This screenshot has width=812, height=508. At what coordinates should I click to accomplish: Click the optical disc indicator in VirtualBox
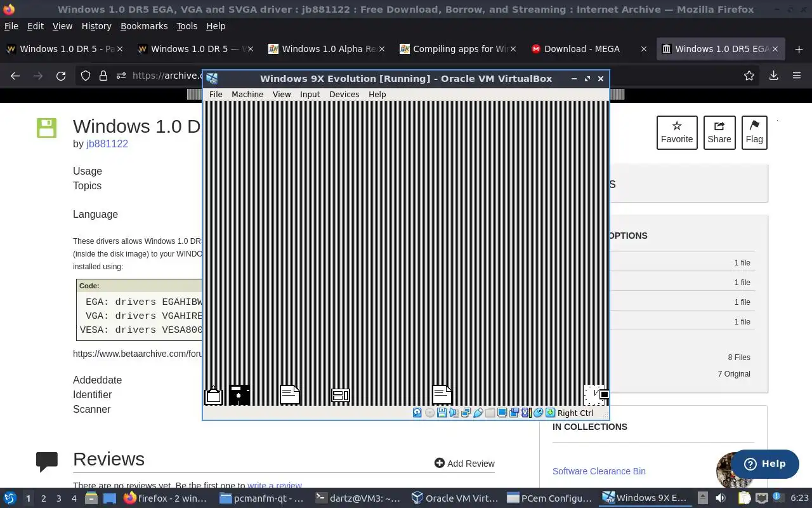[429, 413]
